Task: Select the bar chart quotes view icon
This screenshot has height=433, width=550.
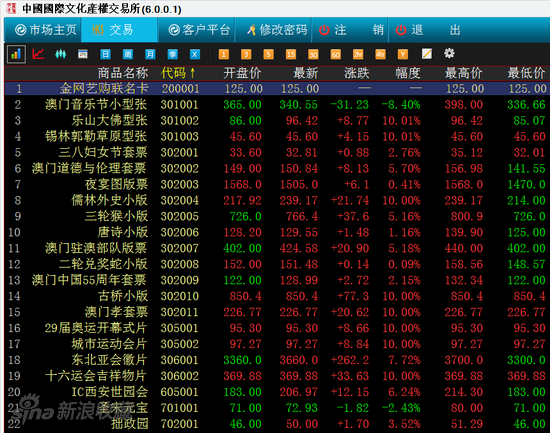Action: tap(16, 54)
